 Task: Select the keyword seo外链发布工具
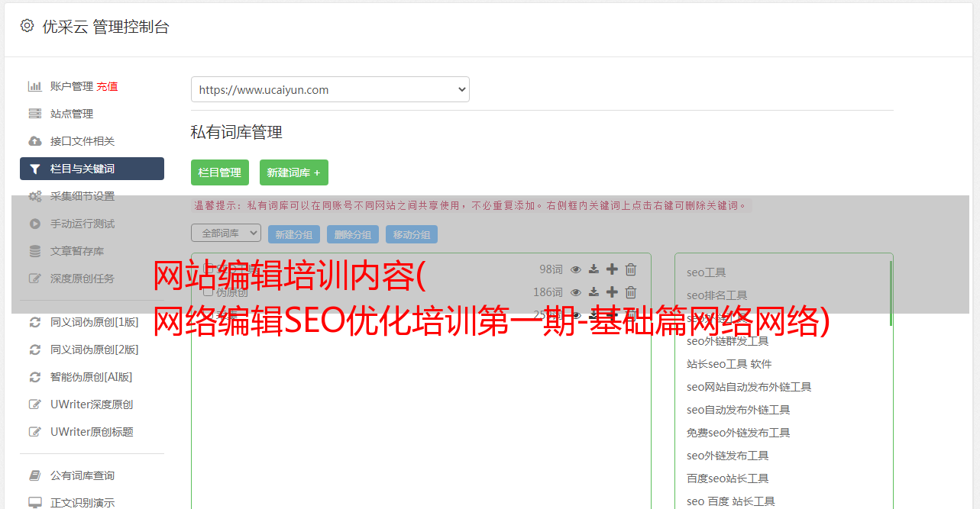click(x=728, y=456)
